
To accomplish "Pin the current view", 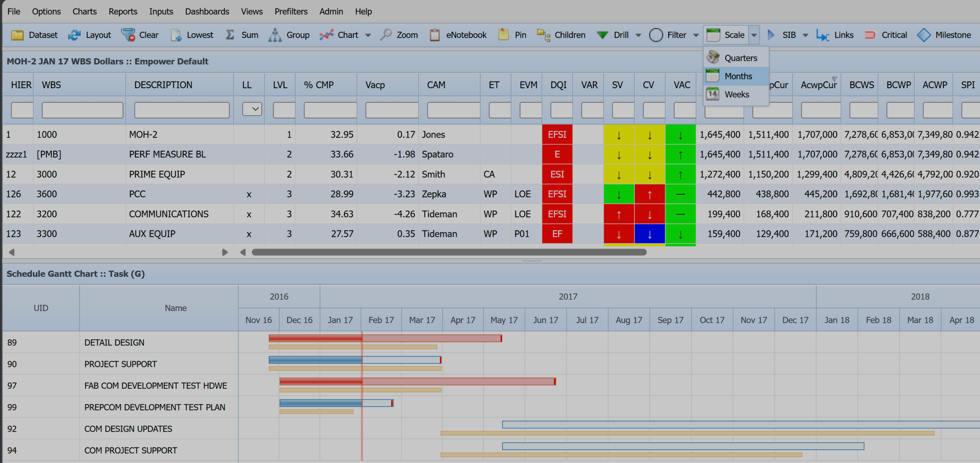I will coord(512,35).
